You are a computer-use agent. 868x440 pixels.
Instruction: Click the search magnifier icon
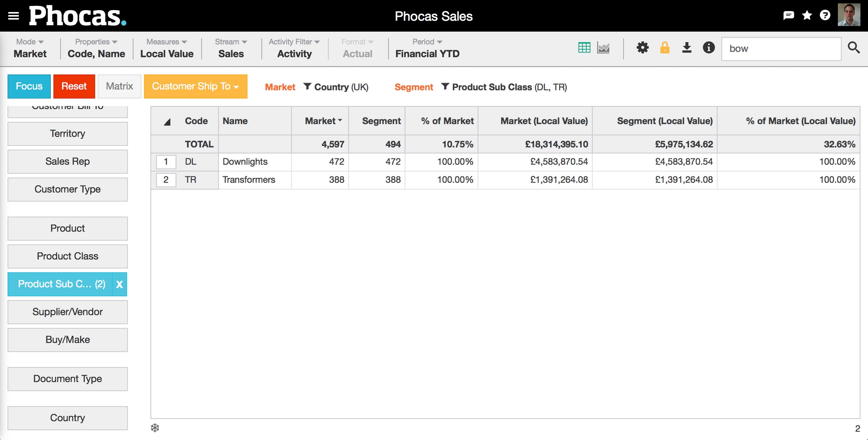(853, 48)
